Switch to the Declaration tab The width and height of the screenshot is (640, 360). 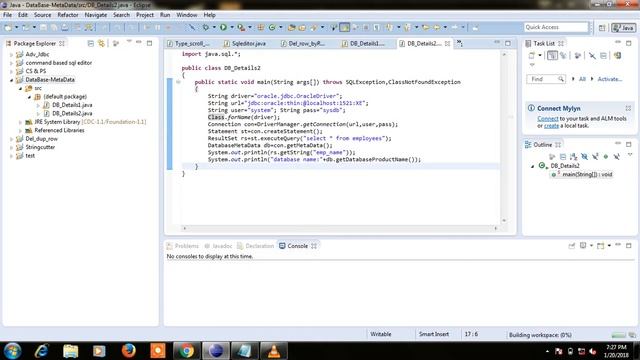(256, 246)
